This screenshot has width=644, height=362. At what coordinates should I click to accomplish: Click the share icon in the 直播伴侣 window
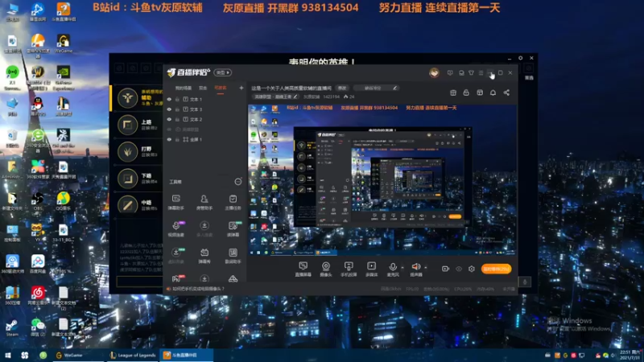click(x=506, y=93)
